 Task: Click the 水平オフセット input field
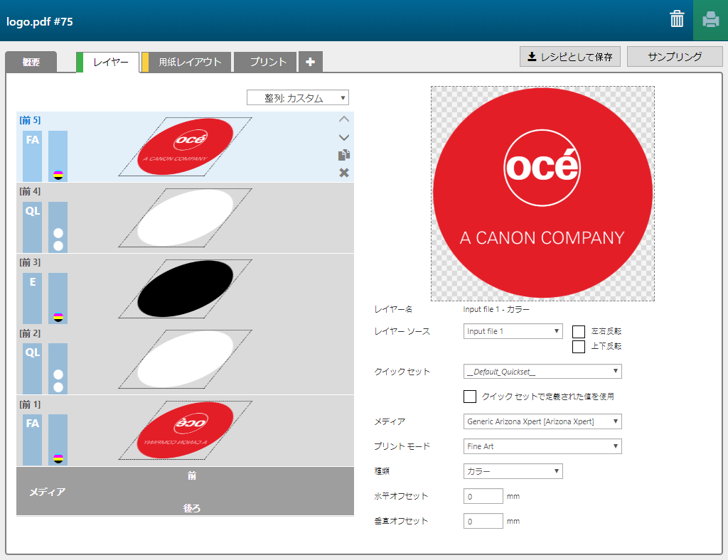(x=483, y=496)
